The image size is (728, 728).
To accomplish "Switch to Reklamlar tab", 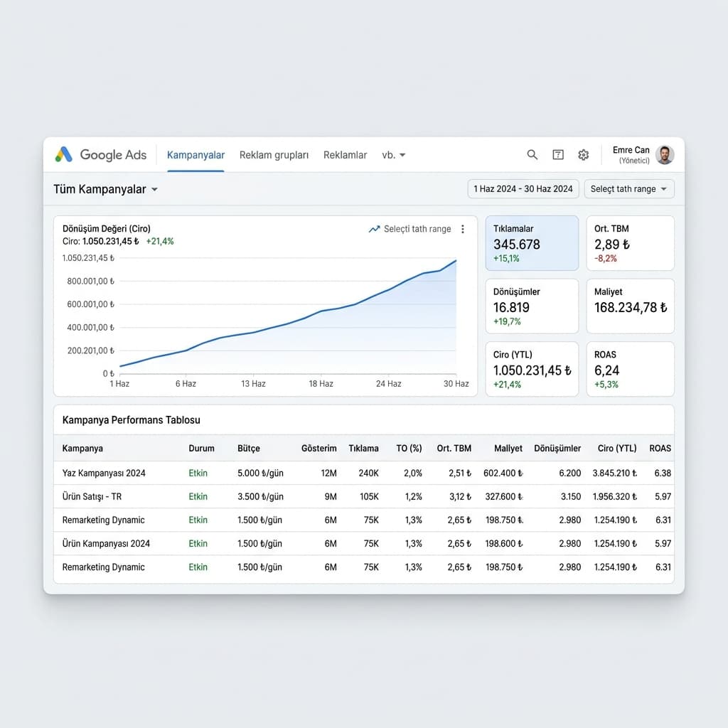I will tap(345, 155).
